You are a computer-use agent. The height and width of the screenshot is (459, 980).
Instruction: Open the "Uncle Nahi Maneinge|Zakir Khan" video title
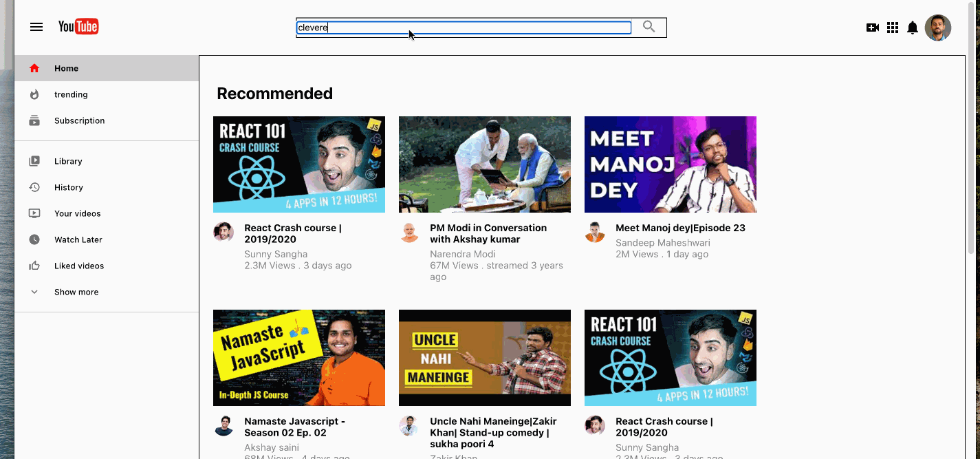pyautogui.click(x=493, y=433)
